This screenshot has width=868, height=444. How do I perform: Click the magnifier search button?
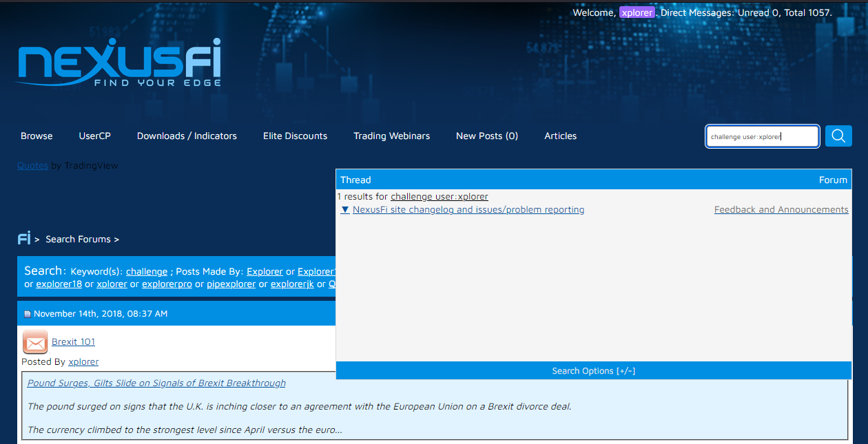(838, 136)
